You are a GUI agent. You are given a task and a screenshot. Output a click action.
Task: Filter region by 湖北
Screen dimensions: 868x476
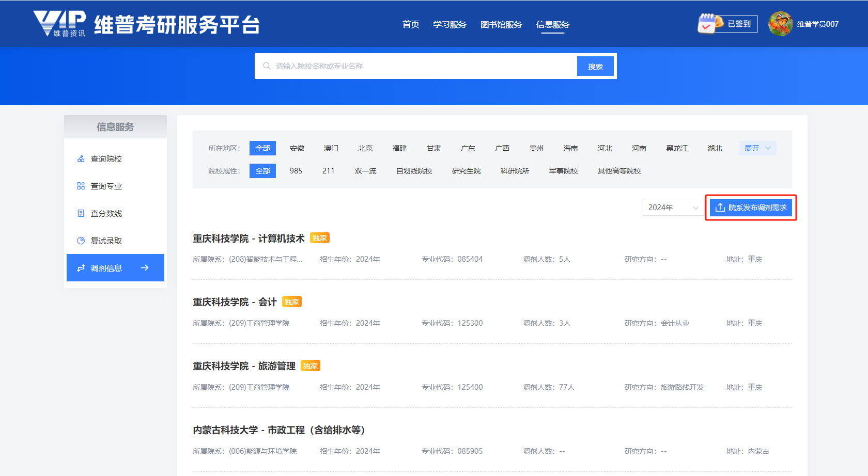(x=715, y=148)
